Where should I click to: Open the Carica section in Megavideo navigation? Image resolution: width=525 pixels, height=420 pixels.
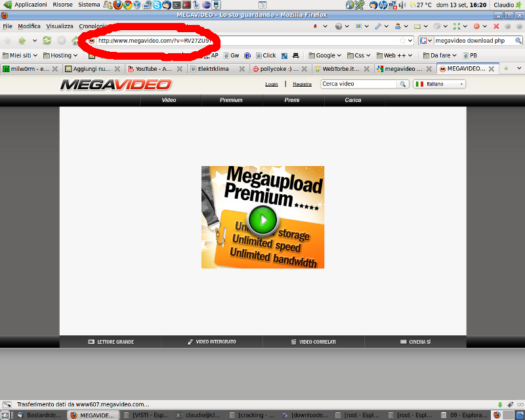coord(353,100)
